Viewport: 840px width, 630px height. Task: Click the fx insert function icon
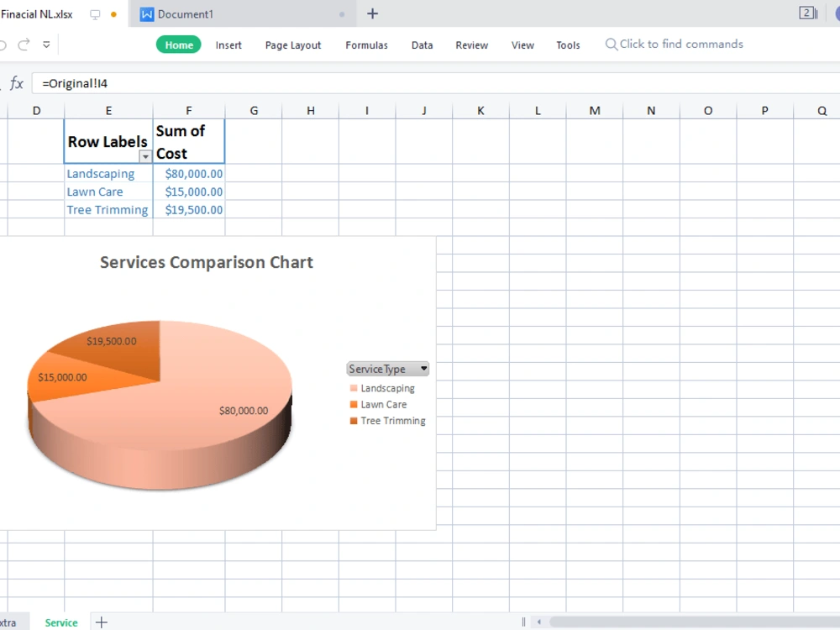pyautogui.click(x=17, y=83)
